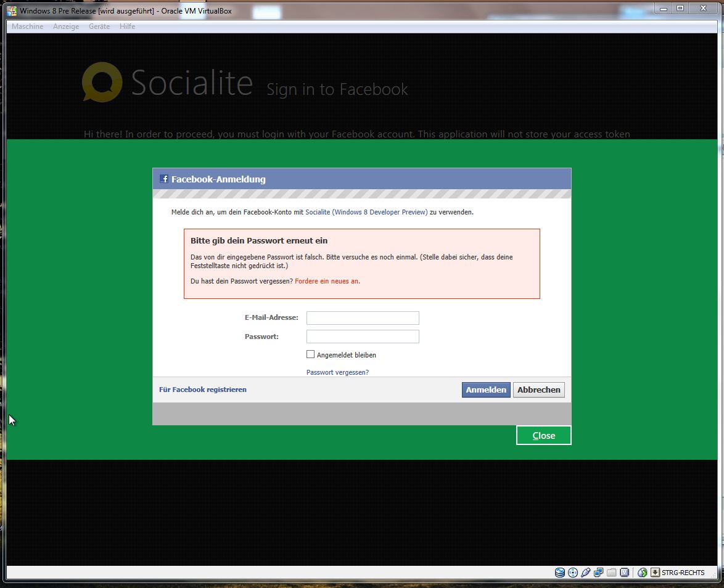Click the 'Bitte gib dein Passwort erneut ein' heading

click(259, 240)
